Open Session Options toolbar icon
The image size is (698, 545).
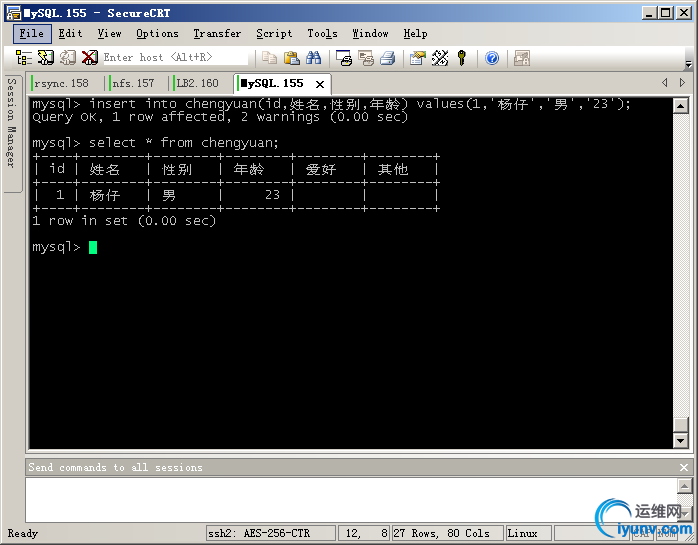pos(418,58)
